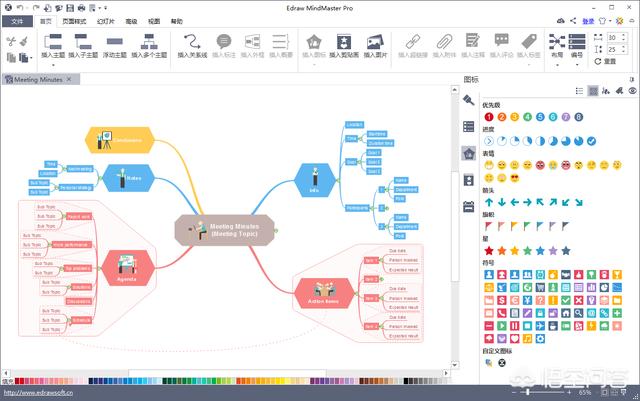Click the 插入附件 paperclip attachment icon
This screenshot has width=640, height=401.
pos(444,42)
